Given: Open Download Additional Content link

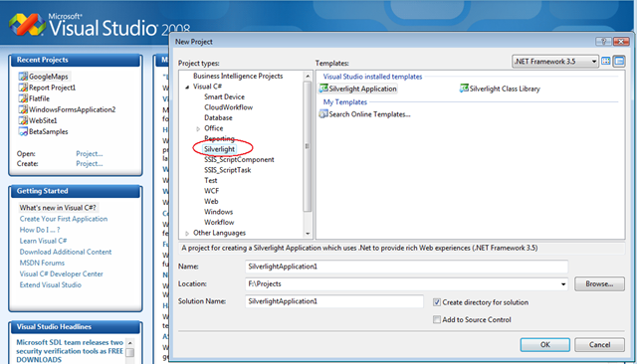Looking at the screenshot, I should click(66, 252).
